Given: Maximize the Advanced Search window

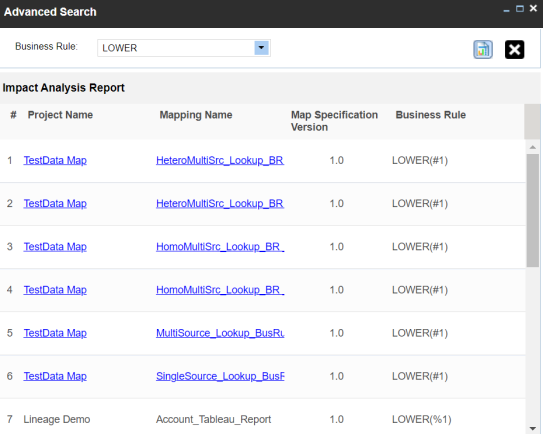Looking at the screenshot, I should tap(519, 9).
